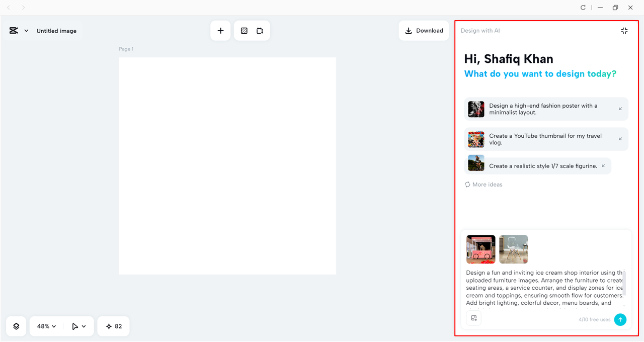Click the figurine thumbnail image
Image resolution: width=644 pixels, height=342 pixels.
coord(476,163)
